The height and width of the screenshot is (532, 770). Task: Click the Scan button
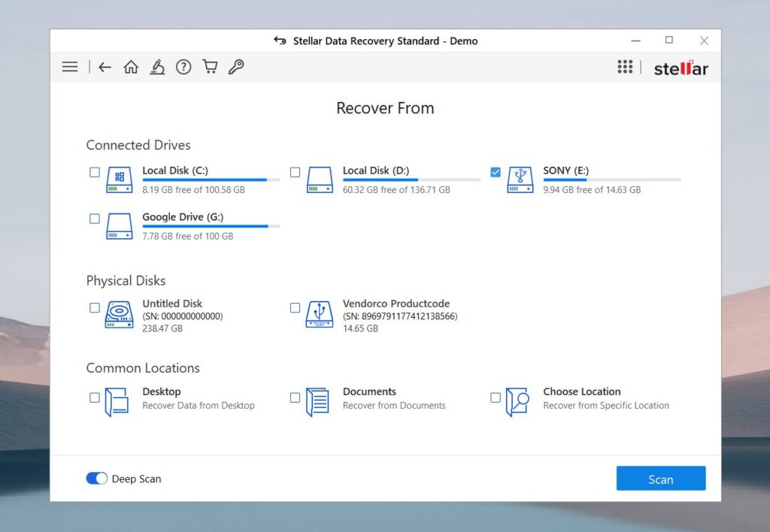click(660, 478)
